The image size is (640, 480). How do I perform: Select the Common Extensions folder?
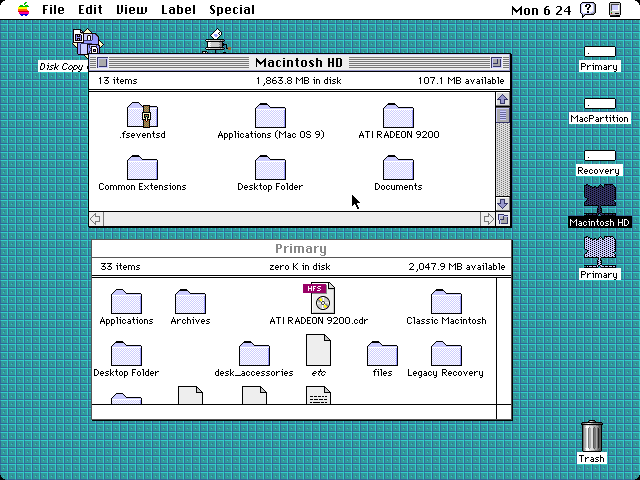[x=142, y=168]
